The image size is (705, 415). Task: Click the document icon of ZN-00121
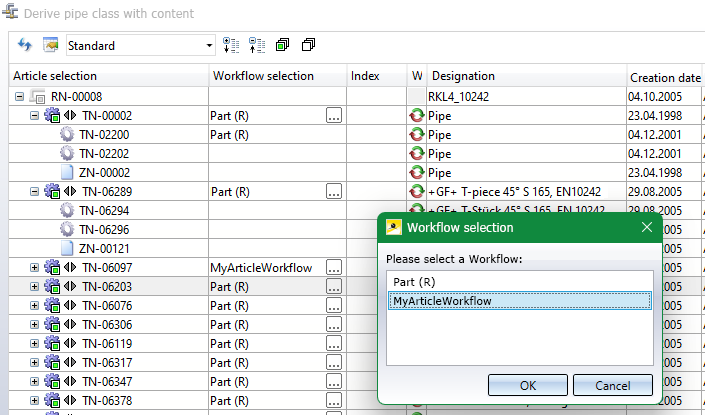pyautogui.click(x=67, y=249)
